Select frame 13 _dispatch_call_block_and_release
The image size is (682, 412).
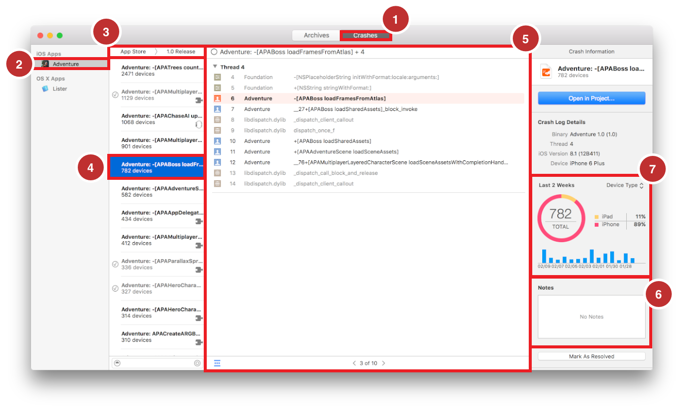click(368, 173)
